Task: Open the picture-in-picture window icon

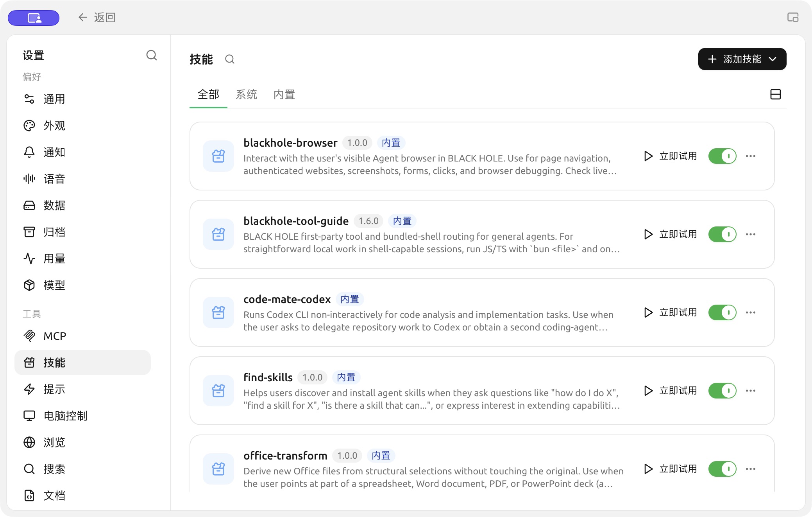Action: 793,17
